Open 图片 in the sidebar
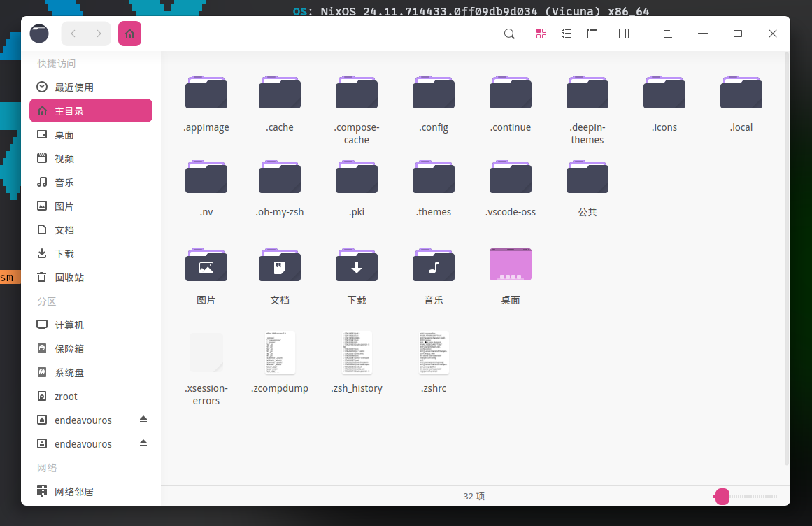This screenshot has width=812, height=526. (x=91, y=206)
